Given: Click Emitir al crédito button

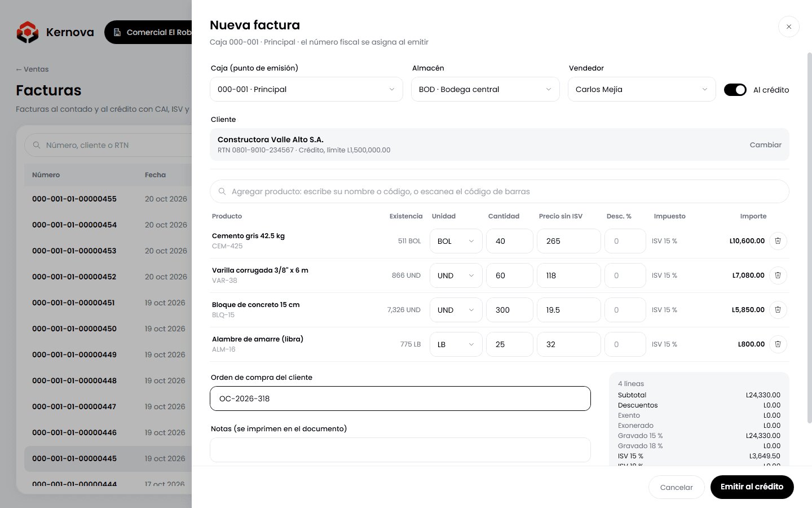Looking at the screenshot, I should pos(752,487).
